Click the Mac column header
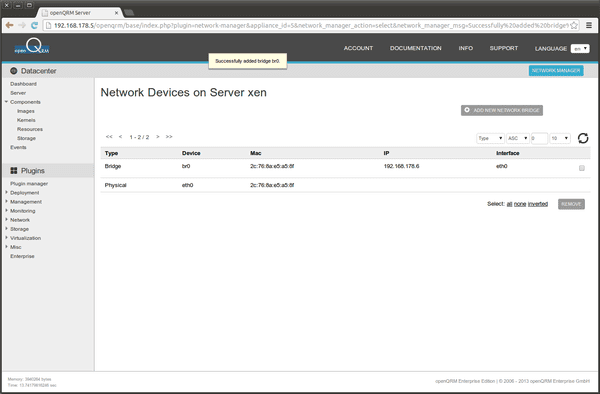 tap(256, 153)
